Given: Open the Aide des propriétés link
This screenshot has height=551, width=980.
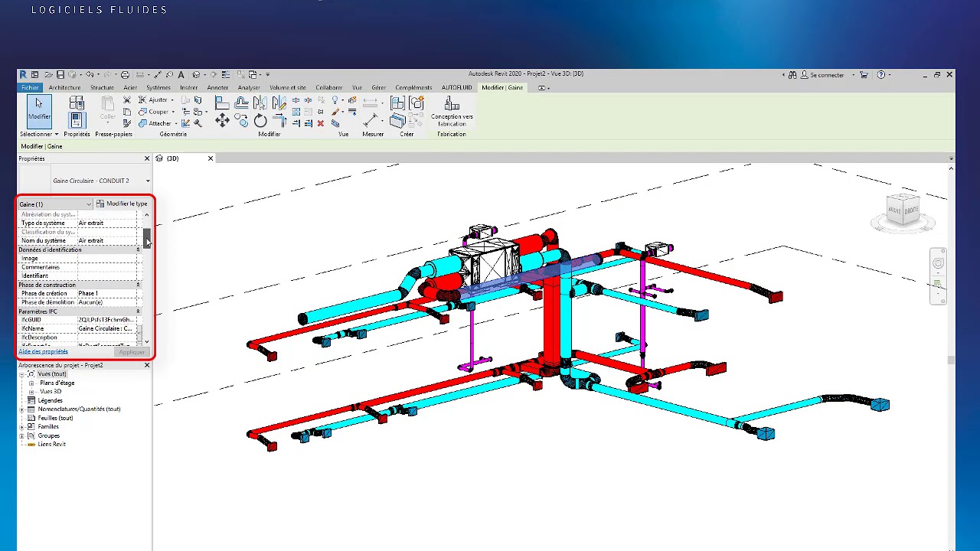Looking at the screenshot, I should [43, 352].
